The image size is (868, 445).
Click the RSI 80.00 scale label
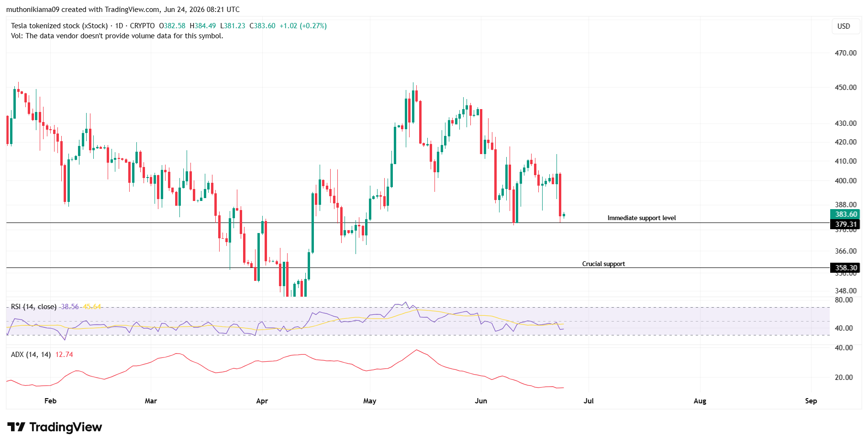pos(844,300)
